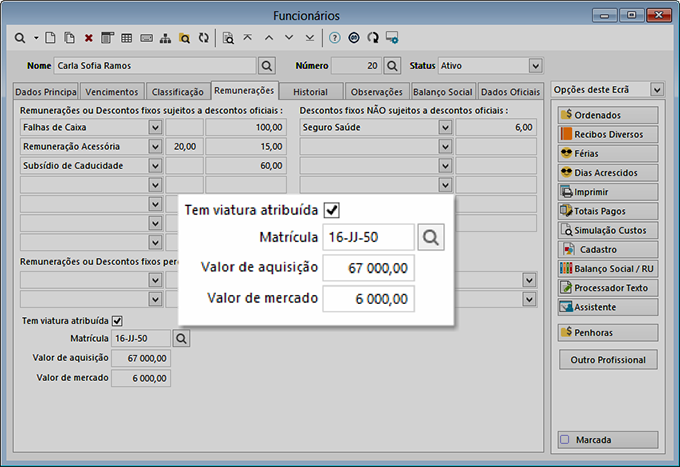The width and height of the screenshot is (680, 467).
Task: Start the Assistente
Action: coord(608,307)
